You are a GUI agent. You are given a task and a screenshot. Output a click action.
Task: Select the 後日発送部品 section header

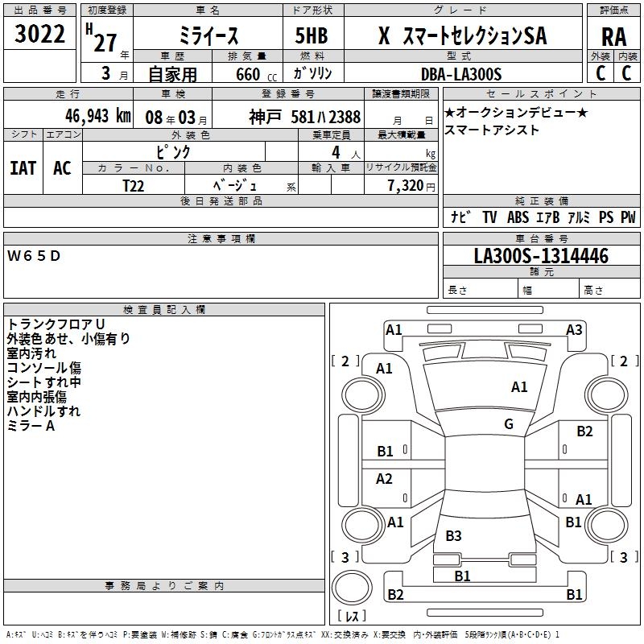221,201
